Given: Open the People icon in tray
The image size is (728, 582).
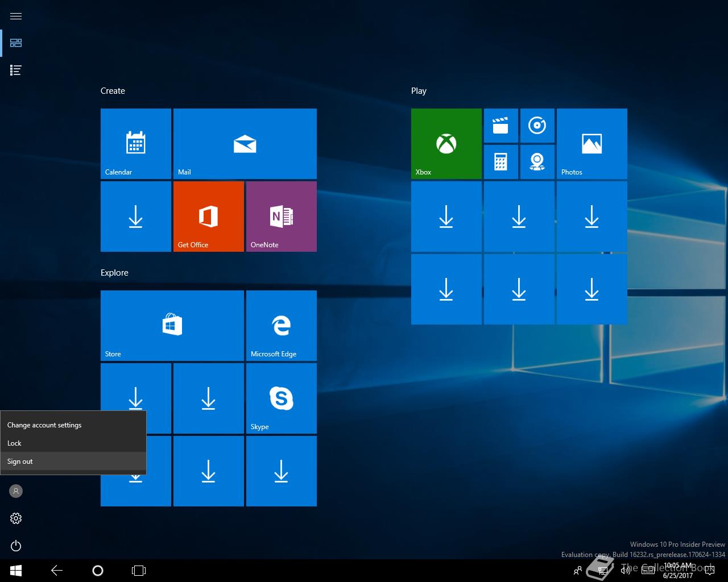Looking at the screenshot, I should point(578,571).
